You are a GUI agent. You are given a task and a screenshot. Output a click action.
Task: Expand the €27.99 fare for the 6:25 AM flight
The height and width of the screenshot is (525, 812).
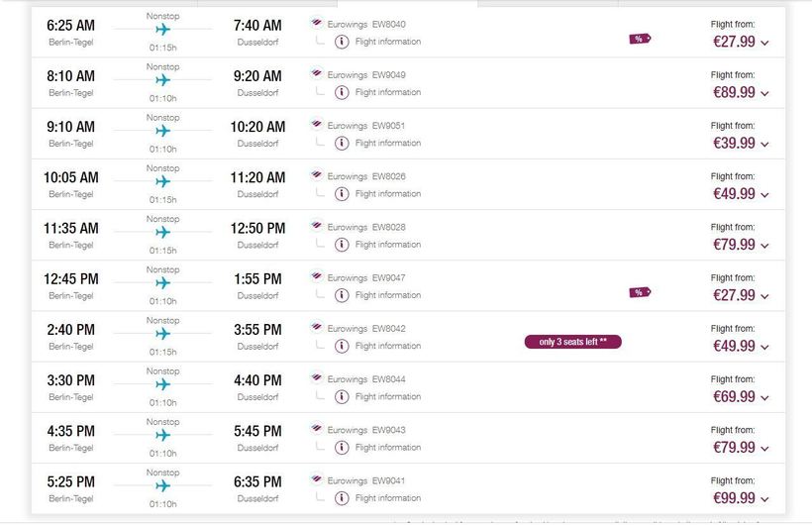(764, 43)
